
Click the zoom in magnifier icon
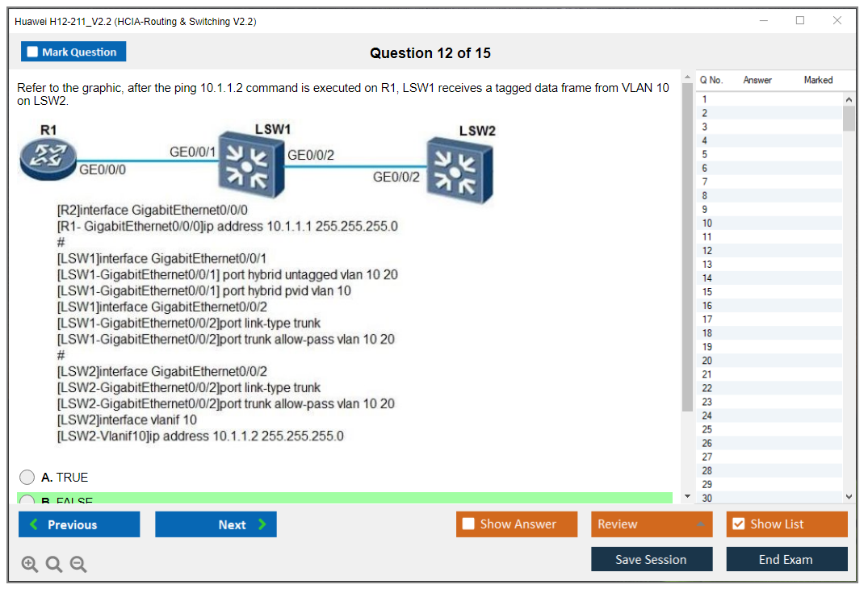(x=30, y=565)
